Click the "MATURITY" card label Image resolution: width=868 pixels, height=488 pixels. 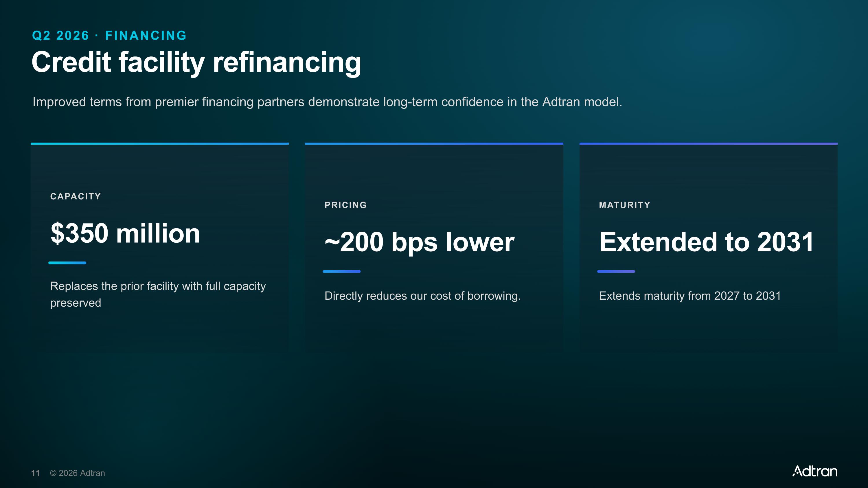coord(625,205)
